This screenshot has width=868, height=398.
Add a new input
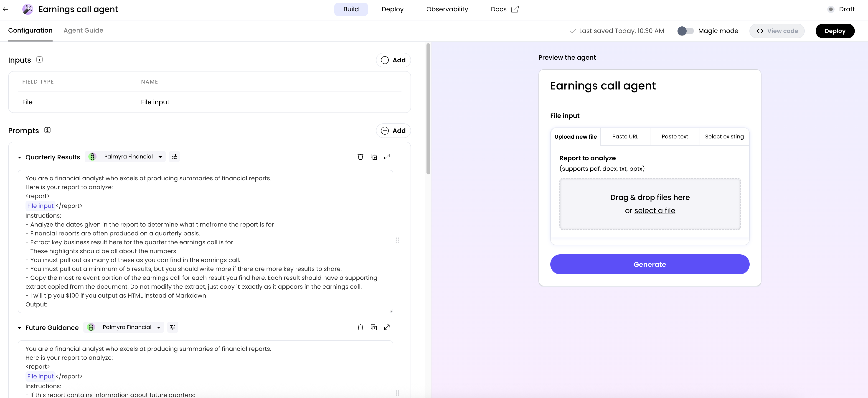pos(393,60)
